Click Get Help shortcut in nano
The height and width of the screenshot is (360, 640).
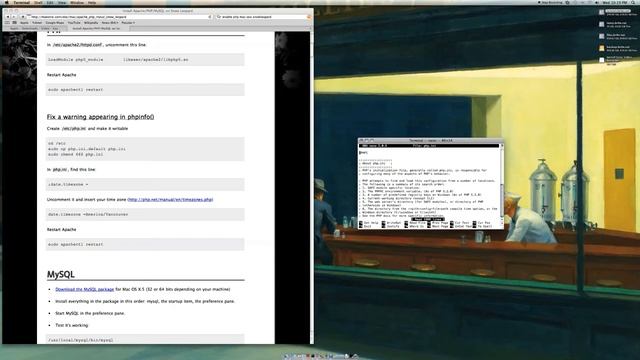[369, 223]
